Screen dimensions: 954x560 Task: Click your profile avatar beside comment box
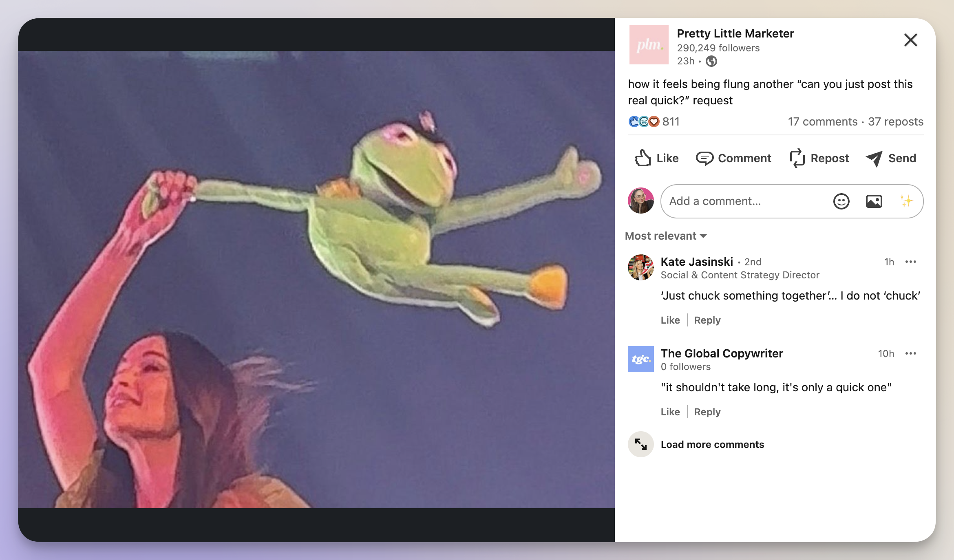pyautogui.click(x=640, y=201)
